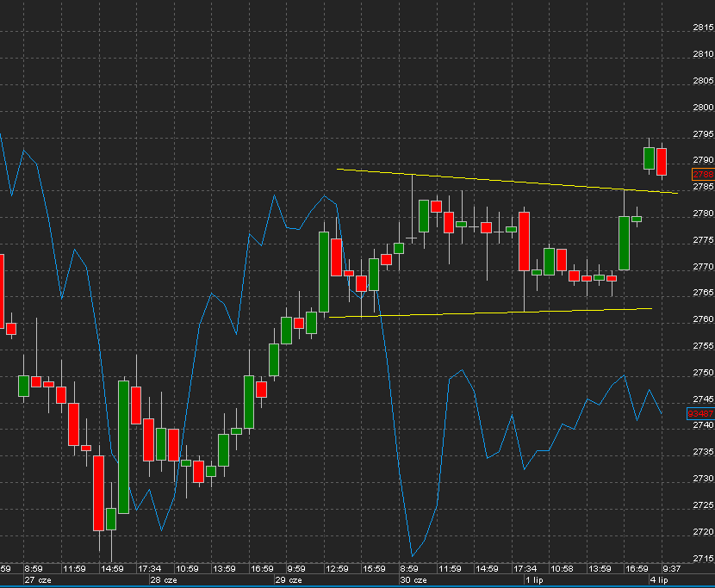Click the last red candle near 2788
The image size is (715, 588).
(662, 161)
